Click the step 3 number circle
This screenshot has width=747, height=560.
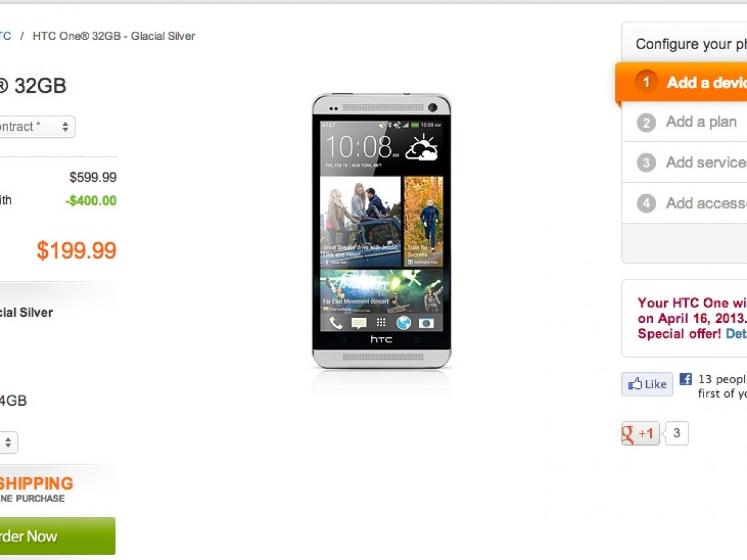[646, 163]
